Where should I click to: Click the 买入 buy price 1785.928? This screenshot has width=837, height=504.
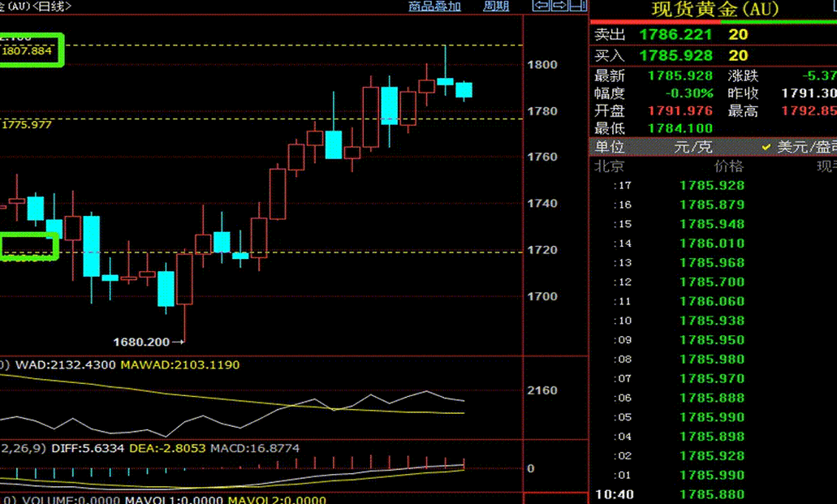click(x=675, y=55)
